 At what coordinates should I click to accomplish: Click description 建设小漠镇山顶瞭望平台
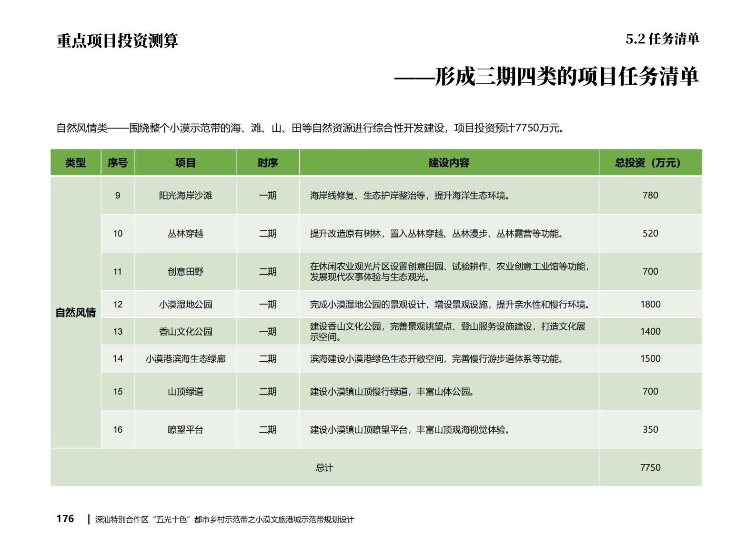coord(411,430)
